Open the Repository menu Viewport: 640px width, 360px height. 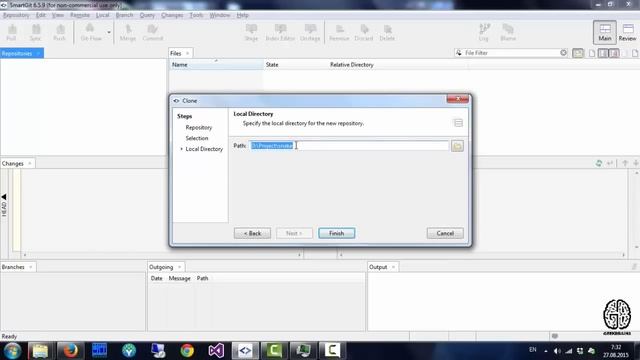tap(16, 15)
